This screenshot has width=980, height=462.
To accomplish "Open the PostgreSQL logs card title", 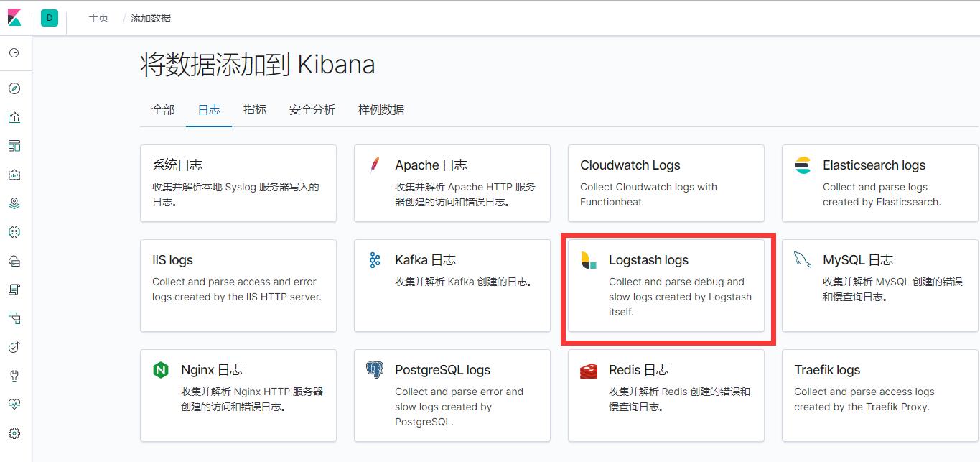I will click(443, 370).
